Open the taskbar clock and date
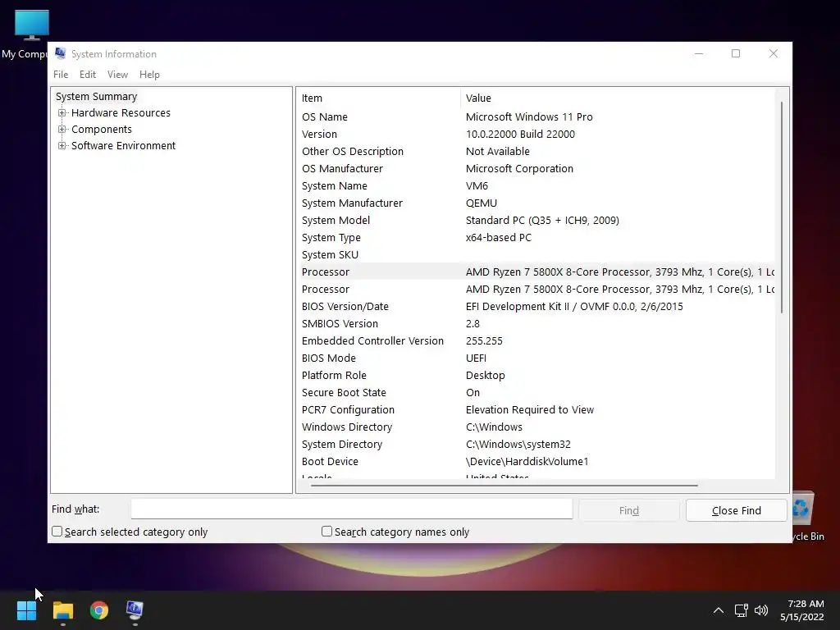This screenshot has width=840, height=630. click(x=802, y=610)
